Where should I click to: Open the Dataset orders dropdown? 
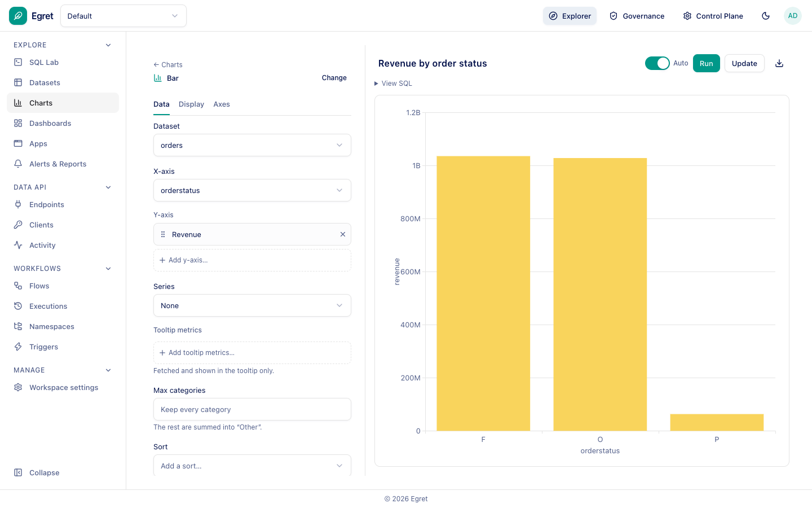coord(252,145)
